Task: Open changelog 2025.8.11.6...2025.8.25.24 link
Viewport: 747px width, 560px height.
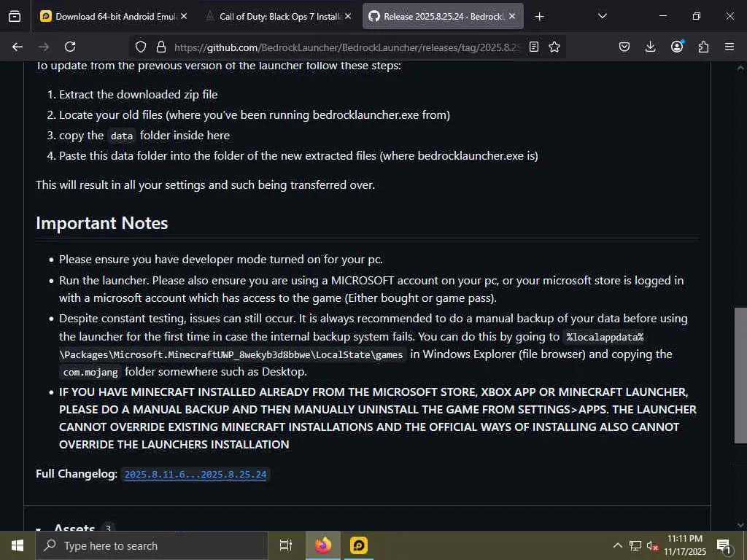Action: 196,474
